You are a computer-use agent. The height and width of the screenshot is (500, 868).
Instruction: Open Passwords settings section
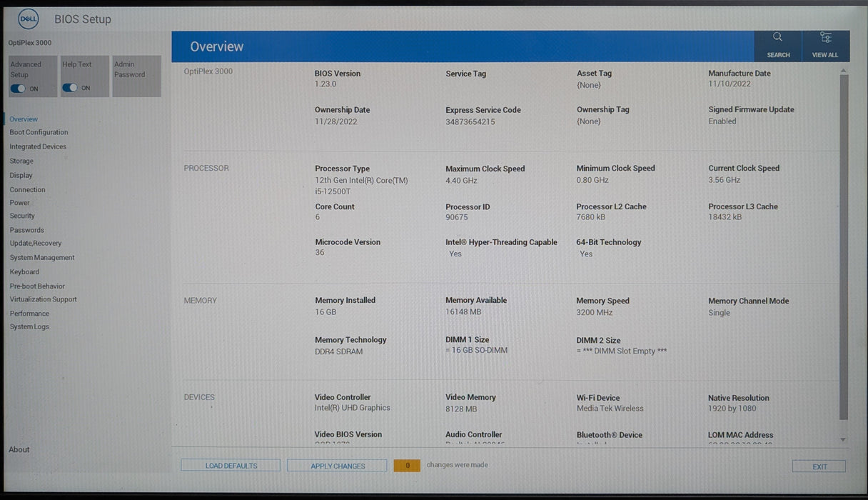(x=26, y=230)
